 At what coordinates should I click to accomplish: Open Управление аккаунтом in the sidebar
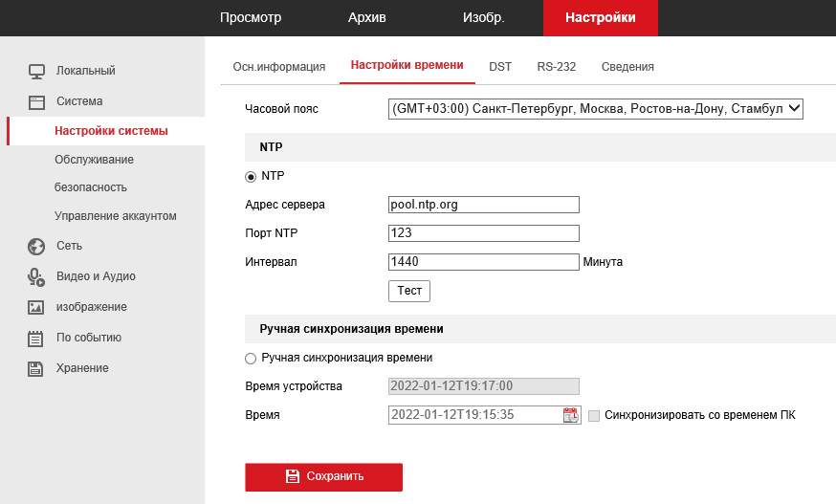pyautogui.click(x=115, y=216)
